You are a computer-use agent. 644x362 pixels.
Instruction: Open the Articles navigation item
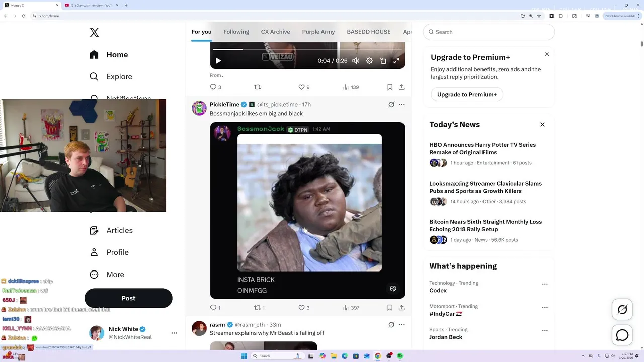(x=111, y=230)
